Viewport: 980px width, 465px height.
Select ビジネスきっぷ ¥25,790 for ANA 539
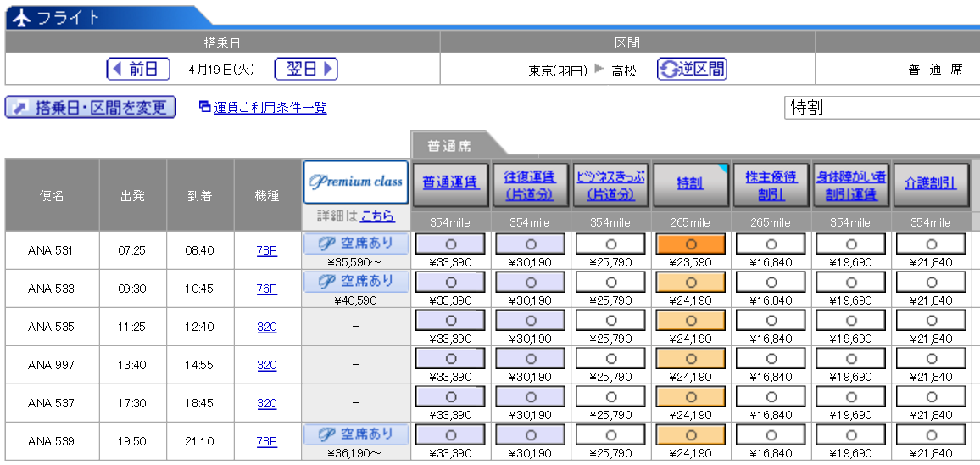(610, 435)
